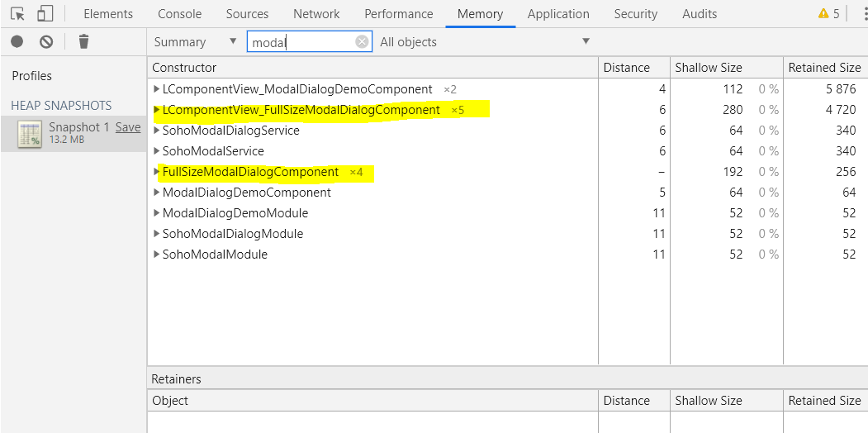Screen dimensions: 868x433
Task: Click the collect garbage trash icon
Action: click(83, 41)
